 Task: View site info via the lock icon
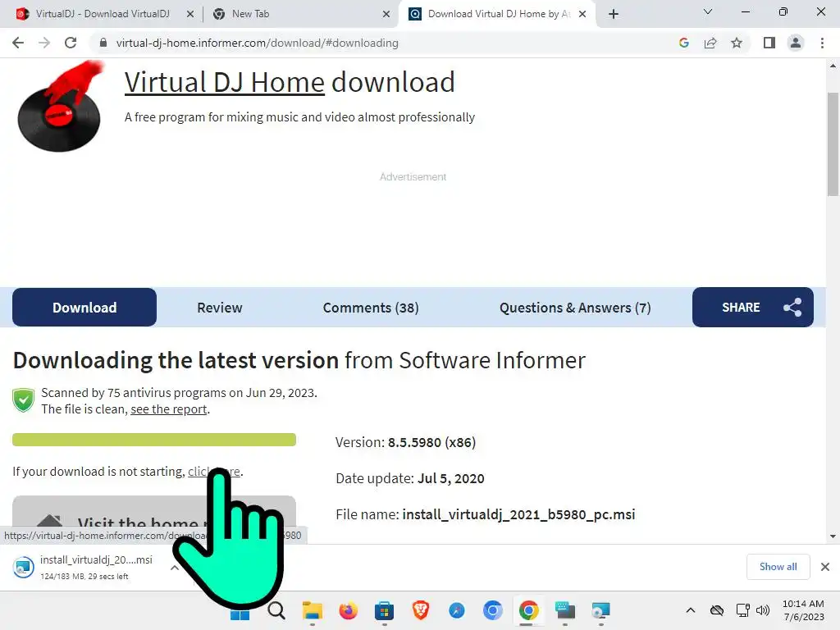pyautogui.click(x=103, y=43)
